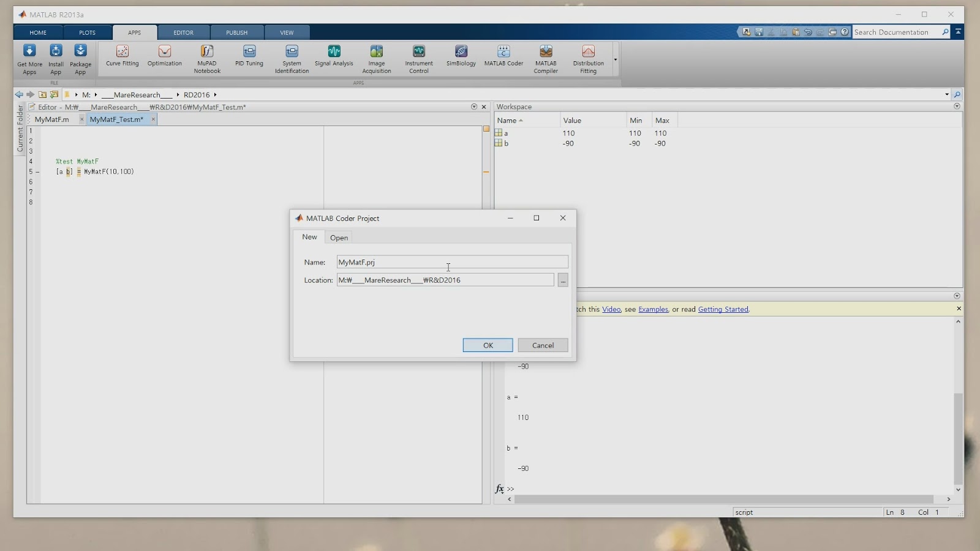980x551 pixels.
Task: Select the MyMatF.m editor tab
Action: tap(52, 119)
